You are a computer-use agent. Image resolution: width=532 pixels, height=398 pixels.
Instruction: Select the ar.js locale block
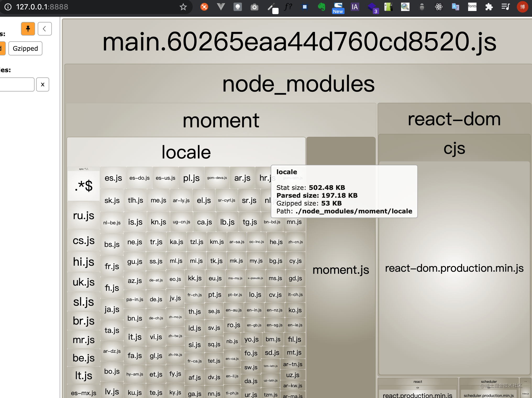pyautogui.click(x=242, y=178)
